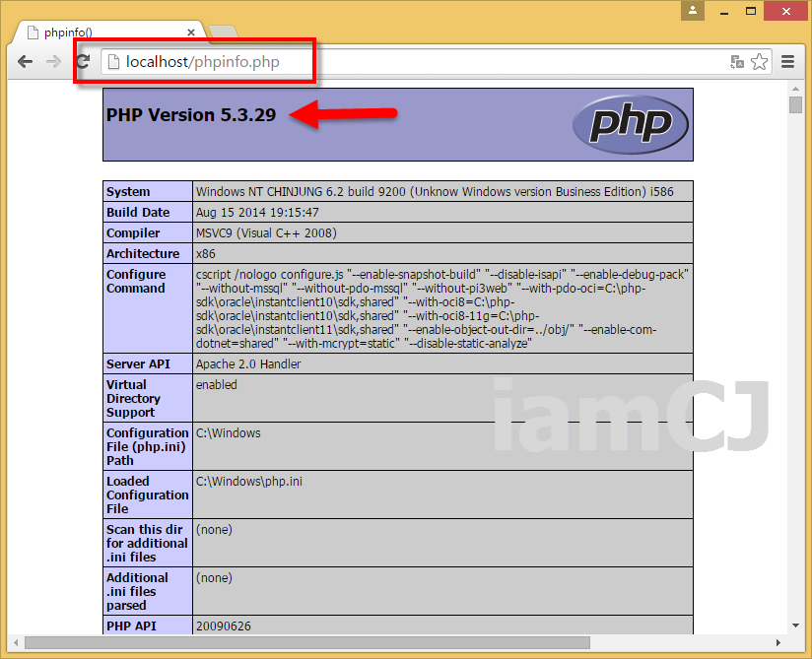Click (none) in Additional .ini files row
Image resolution: width=812 pixels, height=659 pixels.
tap(214, 577)
